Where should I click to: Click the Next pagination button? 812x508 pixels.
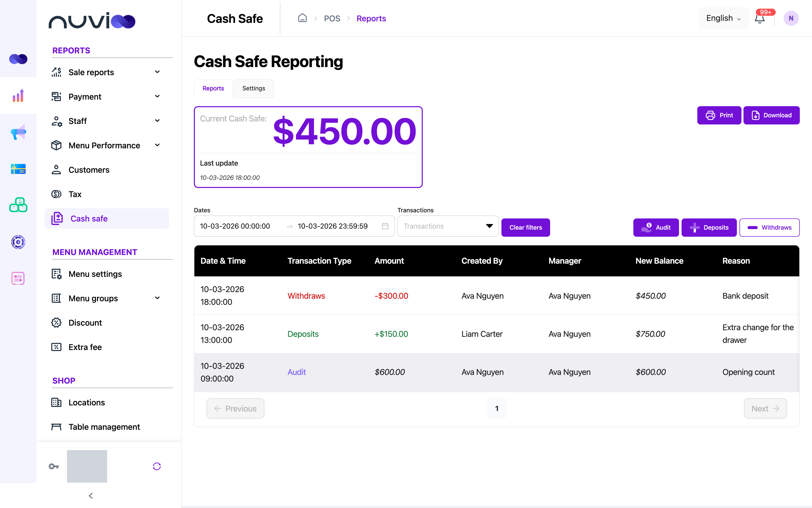coord(765,408)
